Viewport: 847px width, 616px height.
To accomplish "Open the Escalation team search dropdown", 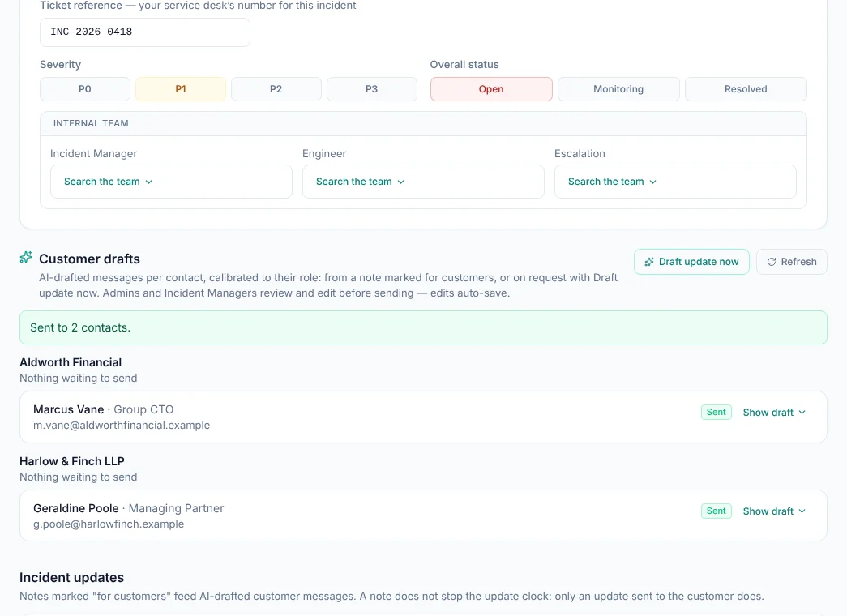I will [675, 182].
